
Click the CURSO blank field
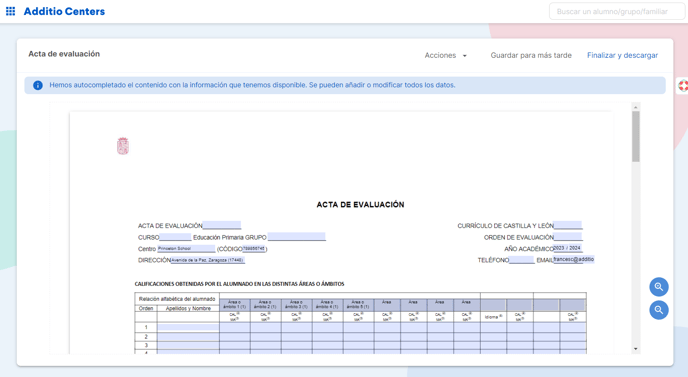175,237
